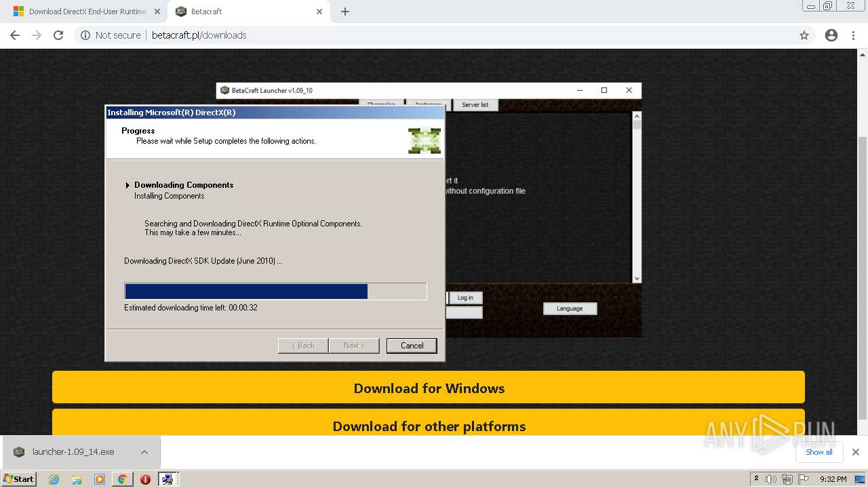Go back in browser history
The width and height of the screenshot is (868, 488).
click(x=15, y=35)
